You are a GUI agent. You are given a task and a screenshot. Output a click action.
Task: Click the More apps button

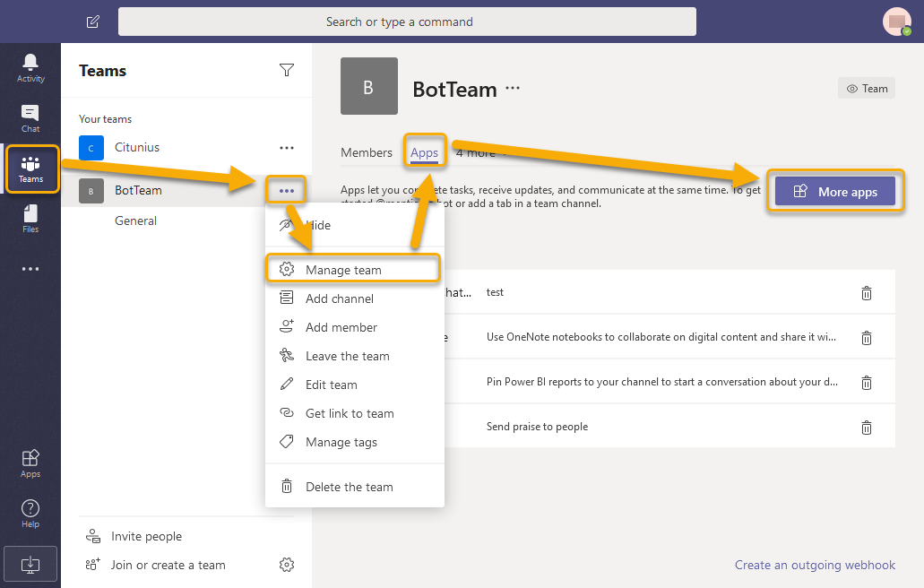pos(835,192)
